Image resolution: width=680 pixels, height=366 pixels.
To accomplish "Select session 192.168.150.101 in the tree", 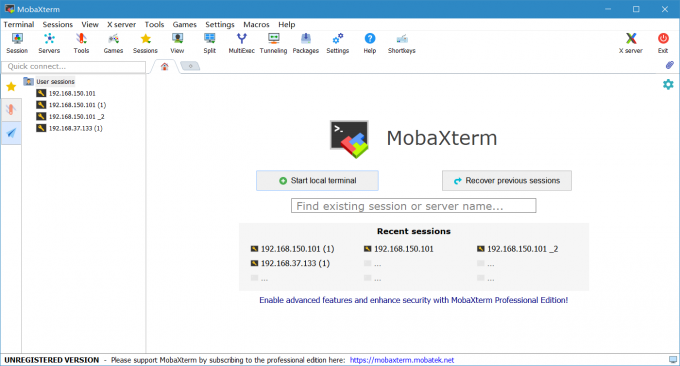I will pos(66,93).
